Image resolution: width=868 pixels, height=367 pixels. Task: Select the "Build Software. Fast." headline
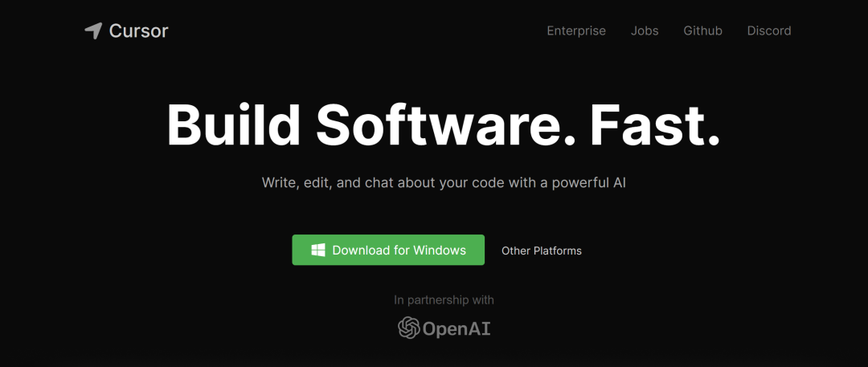[x=444, y=125]
